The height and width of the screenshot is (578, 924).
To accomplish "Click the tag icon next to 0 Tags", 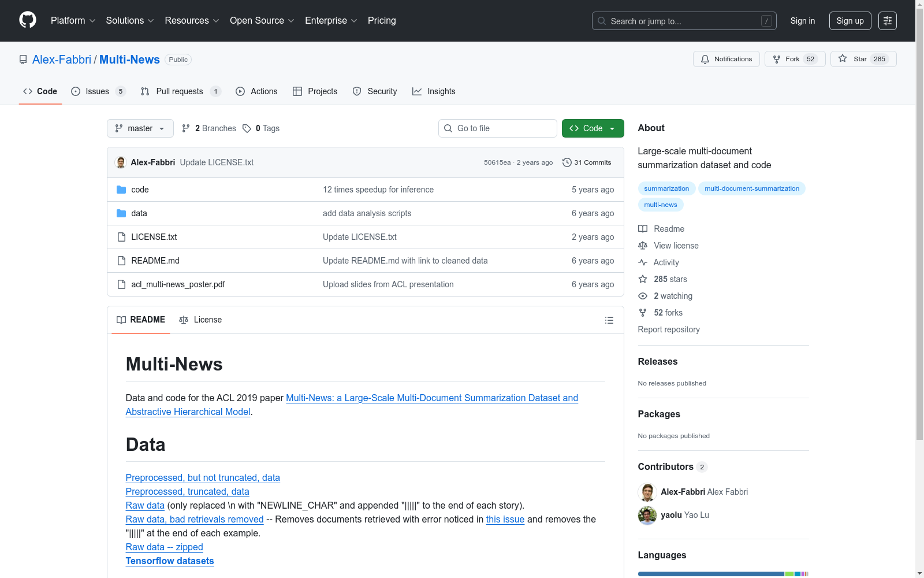I will [x=247, y=128].
